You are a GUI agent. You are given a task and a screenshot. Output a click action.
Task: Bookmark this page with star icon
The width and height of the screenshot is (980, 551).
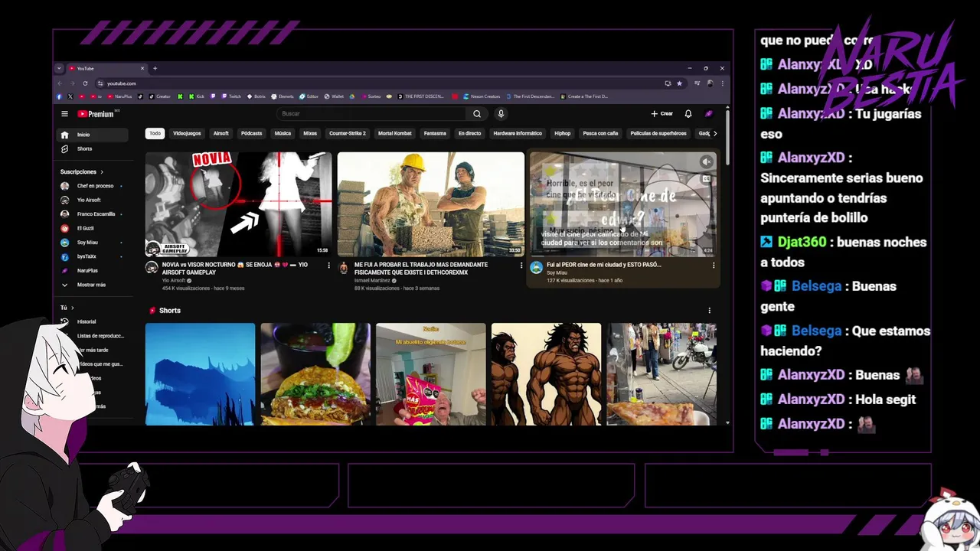coord(679,83)
